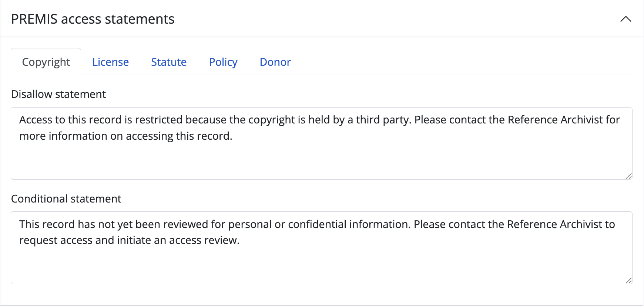The image size is (644, 306).
Task: Collapse the PREMIS access statements section chevron
Action: click(625, 19)
